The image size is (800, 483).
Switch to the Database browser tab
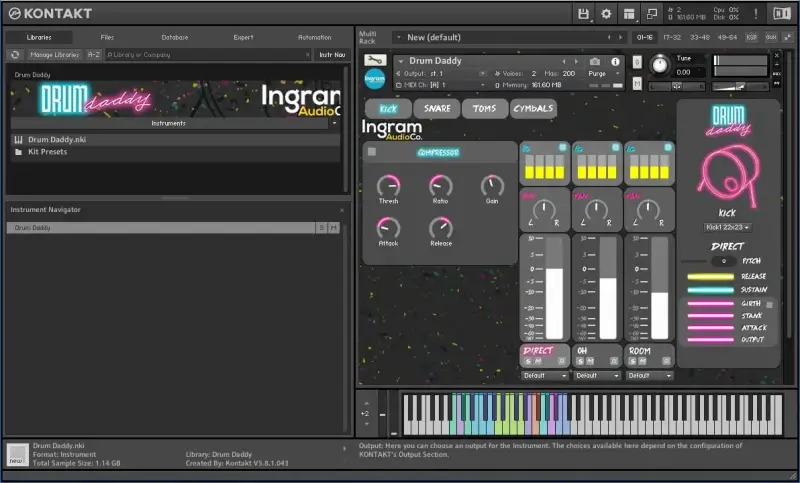click(x=175, y=37)
